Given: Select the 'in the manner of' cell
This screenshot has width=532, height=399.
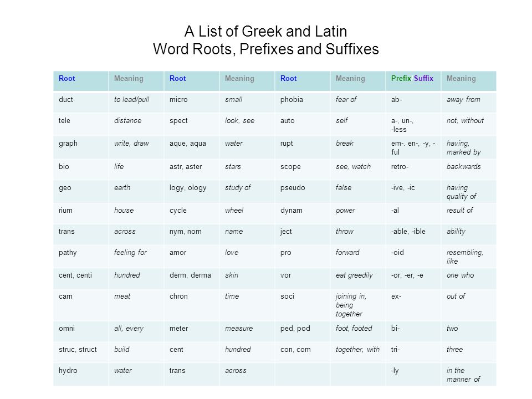Looking at the screenshot, I should (x=469, y=374).
